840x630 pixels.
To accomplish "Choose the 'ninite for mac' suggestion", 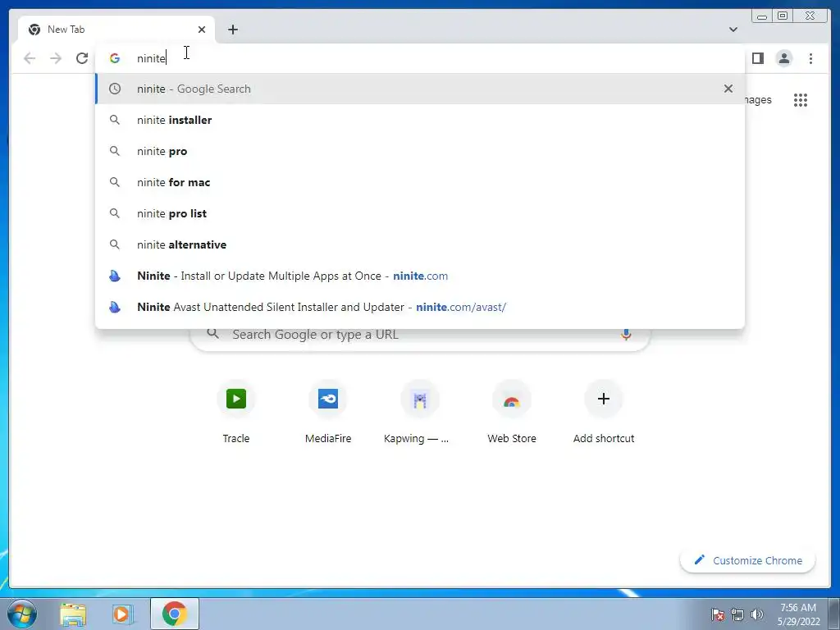I will coord(420,182).
